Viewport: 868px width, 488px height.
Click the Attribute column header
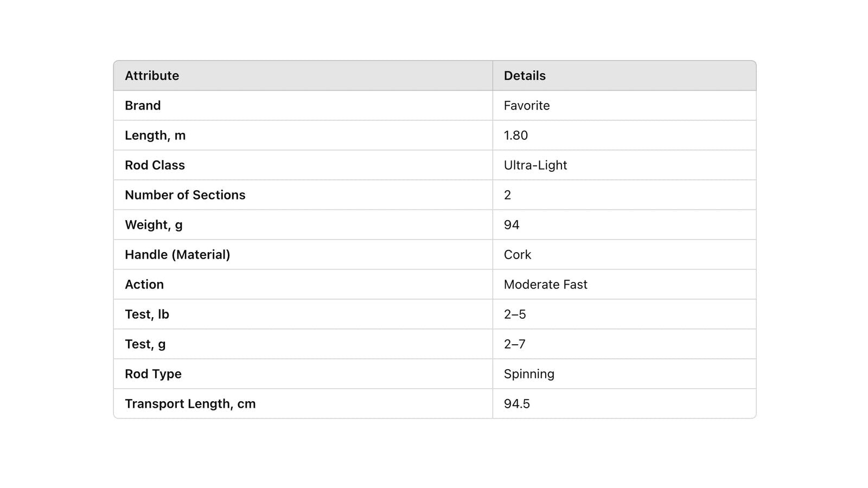(x=152, y=75)
